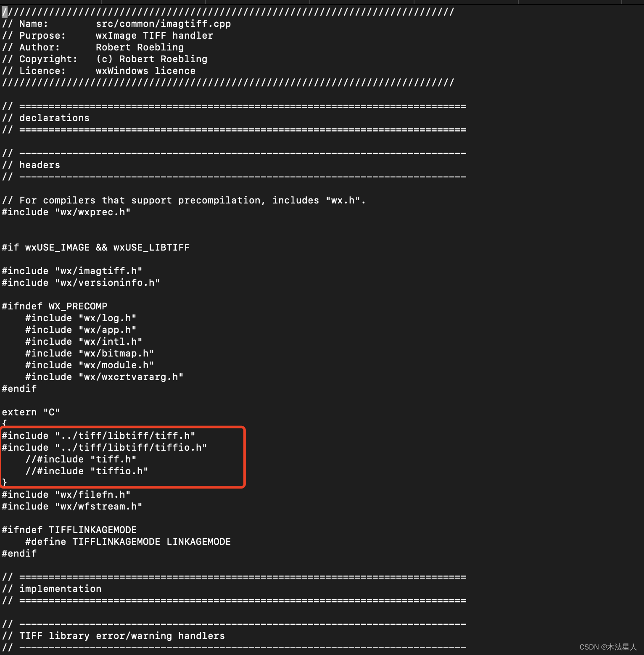Click the line '#ifndef WX_PRECOMP'
The image size is (644, 655).
[55, 306]
